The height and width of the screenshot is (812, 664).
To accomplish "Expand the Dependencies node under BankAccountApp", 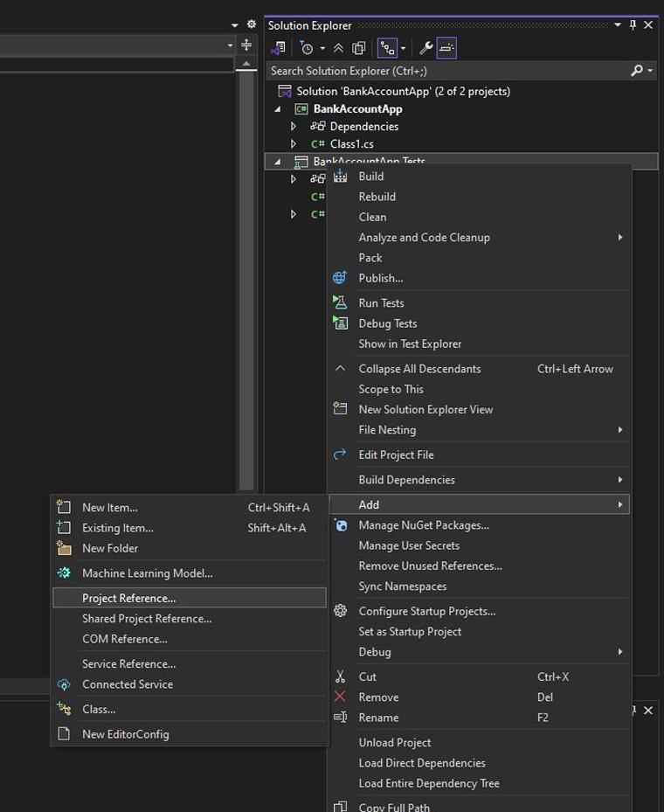I will pos(294,127).
